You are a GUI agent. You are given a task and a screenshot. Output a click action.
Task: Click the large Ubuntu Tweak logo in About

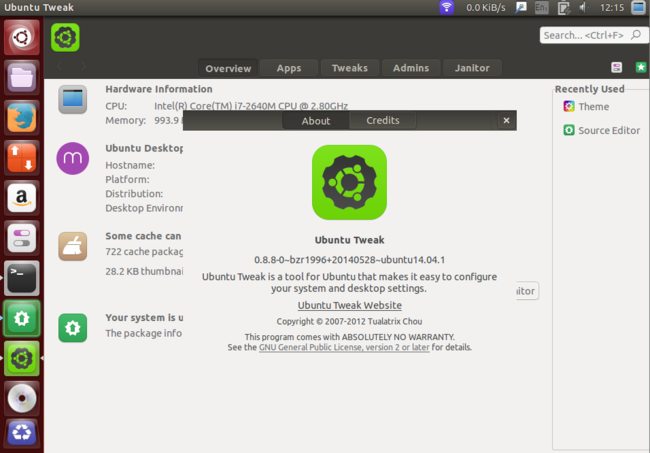[x=349, y=182]
